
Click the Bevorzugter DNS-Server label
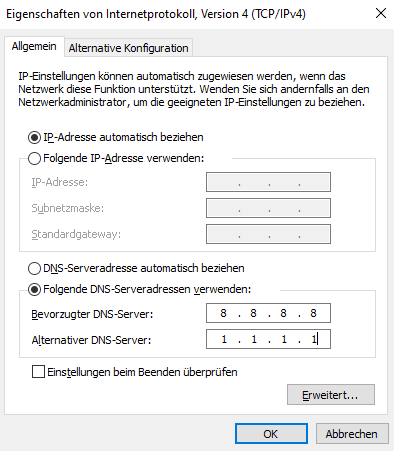92,314
